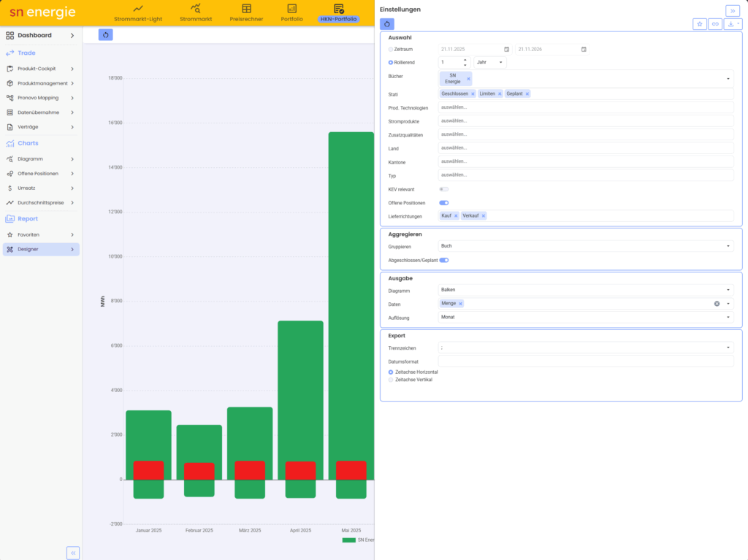Click the Datumsformat input field
Viewport: 748px width, 560px height.
click(x=586, y=361)
